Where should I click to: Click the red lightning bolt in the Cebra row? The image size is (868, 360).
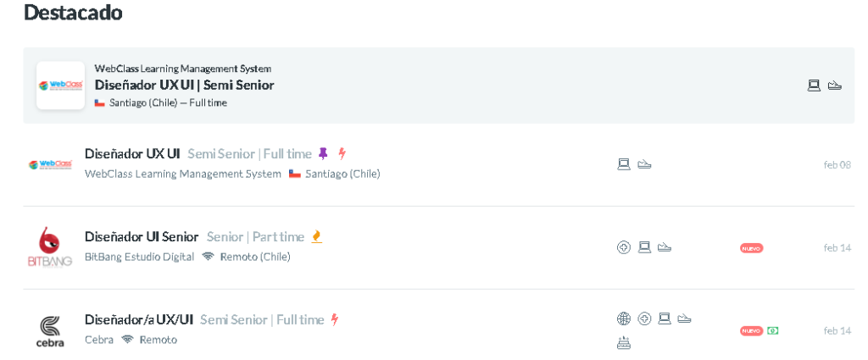point(334,319)
